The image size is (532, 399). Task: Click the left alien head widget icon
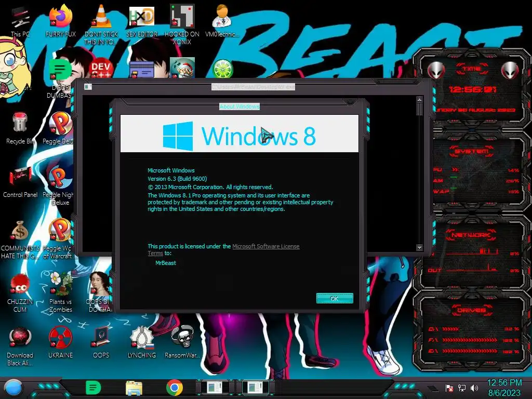436,71
